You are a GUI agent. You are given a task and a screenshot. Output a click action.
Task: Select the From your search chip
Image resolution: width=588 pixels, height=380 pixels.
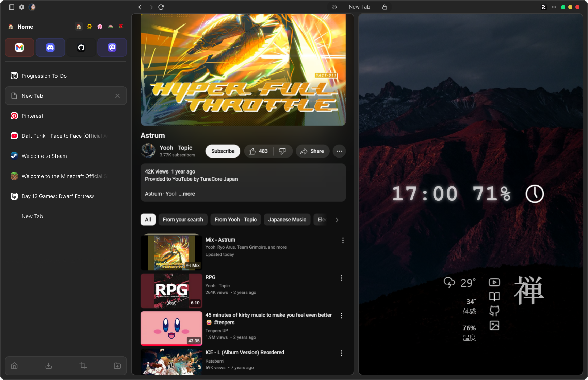(x=183, y=220)
